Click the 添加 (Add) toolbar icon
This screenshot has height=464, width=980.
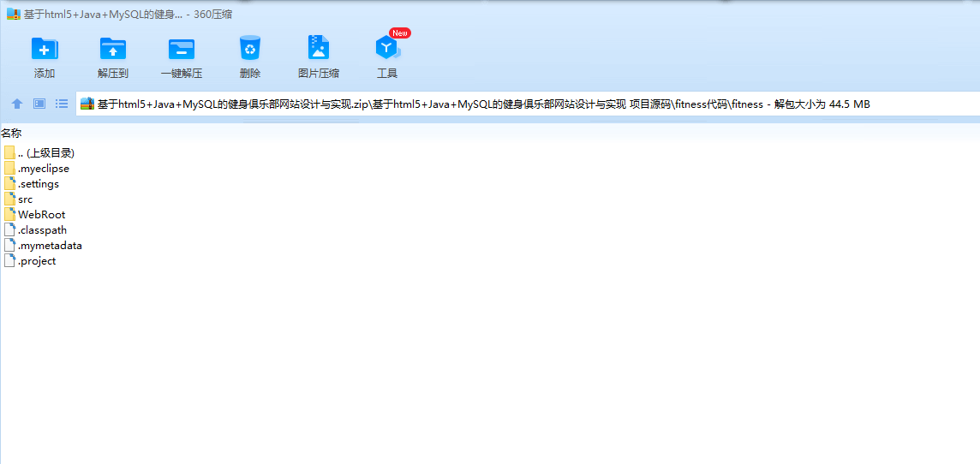click(45, 48)
